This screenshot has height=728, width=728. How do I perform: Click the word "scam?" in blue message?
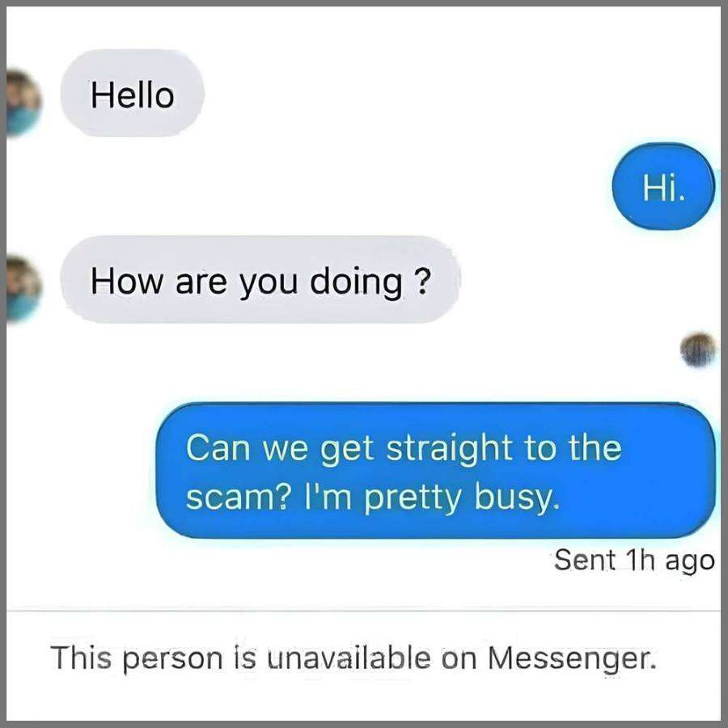[239, 497]
